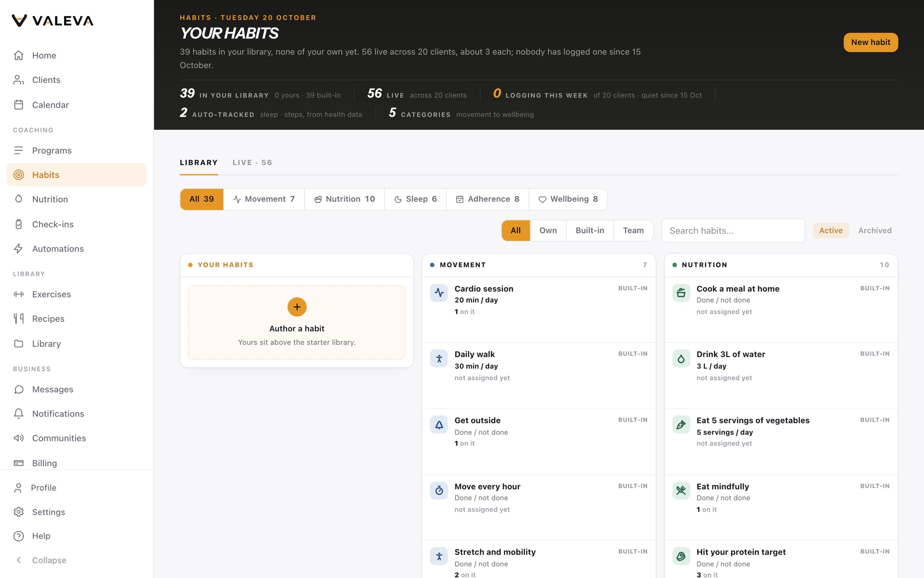Screen dimensions: 924x578
Task: Open Home via its house icon
Action: [x=18, y=55]
